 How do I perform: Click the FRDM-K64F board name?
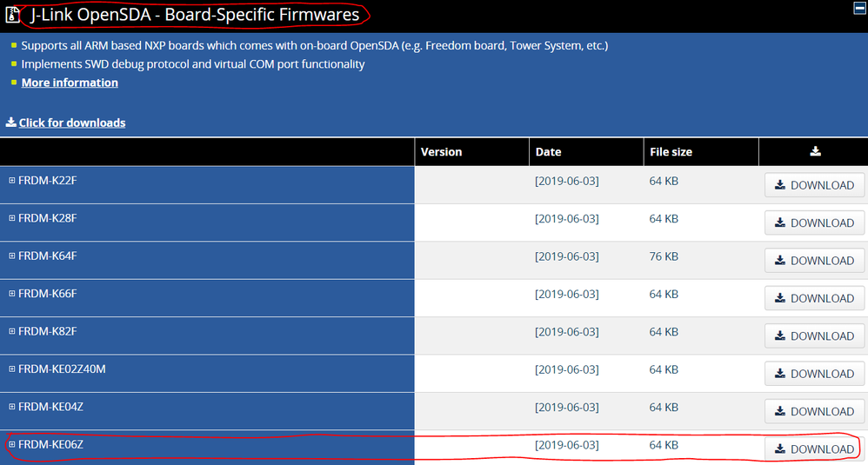(48, 256)
